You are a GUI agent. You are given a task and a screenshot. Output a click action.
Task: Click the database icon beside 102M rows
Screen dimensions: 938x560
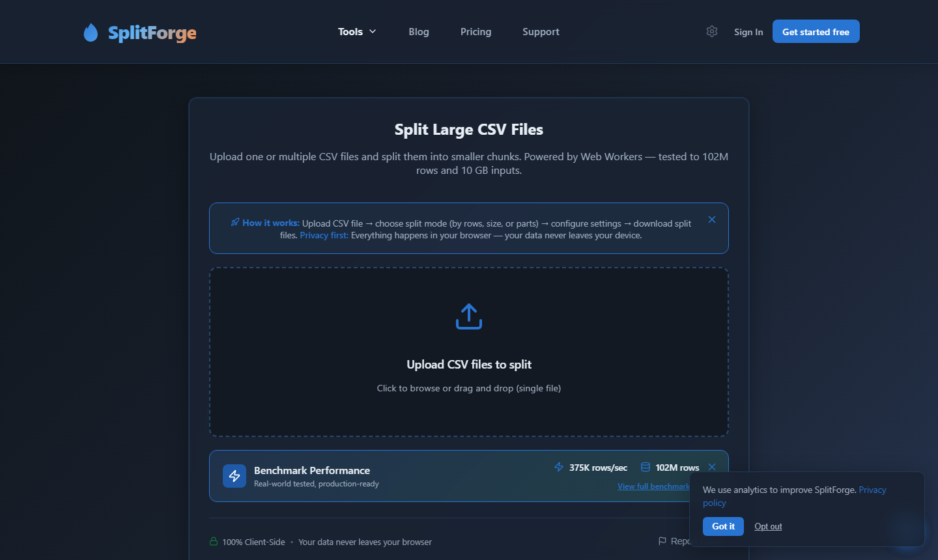[x=646, y=467]
